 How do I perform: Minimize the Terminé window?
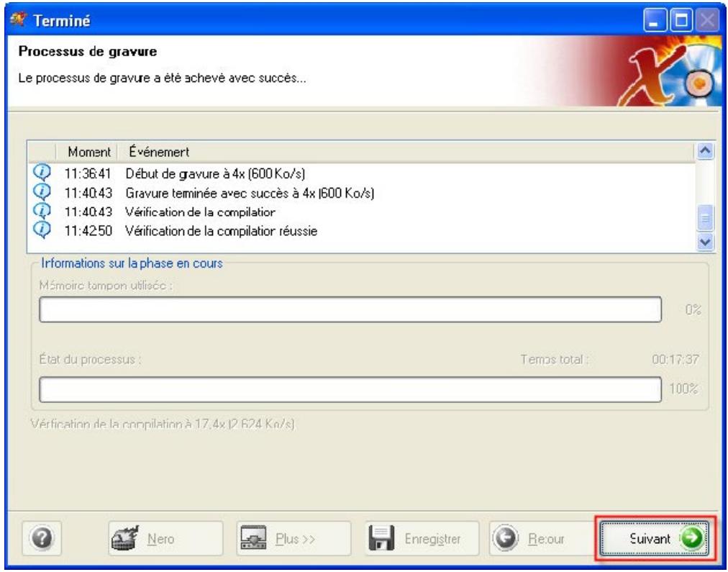pyautogui.click(x=655, y=20)
